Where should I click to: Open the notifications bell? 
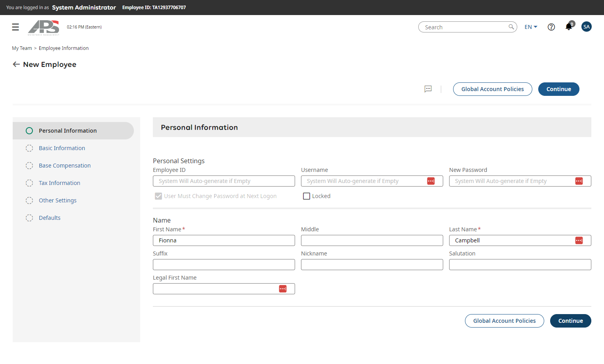point(569,27)
